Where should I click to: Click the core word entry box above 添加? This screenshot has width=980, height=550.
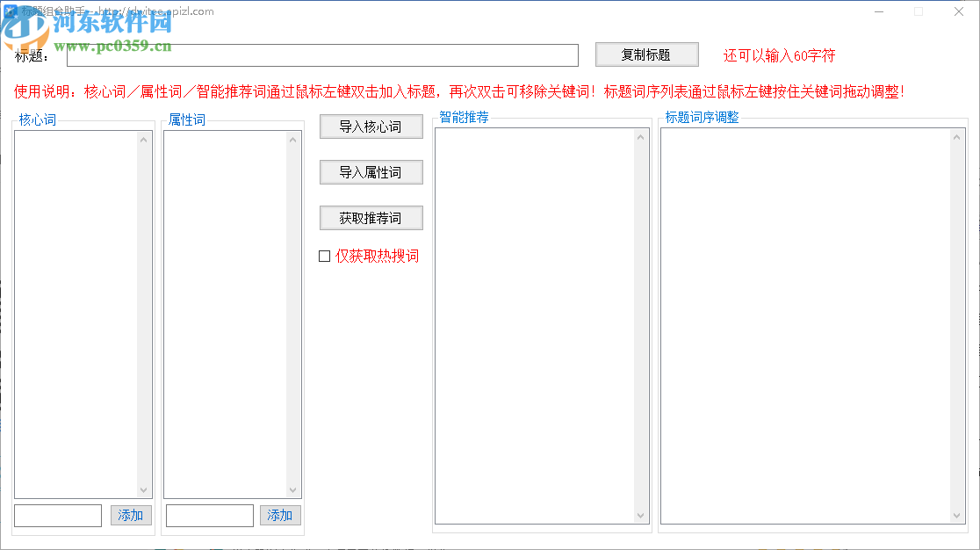pyautogui.click(x=57, y=516)
